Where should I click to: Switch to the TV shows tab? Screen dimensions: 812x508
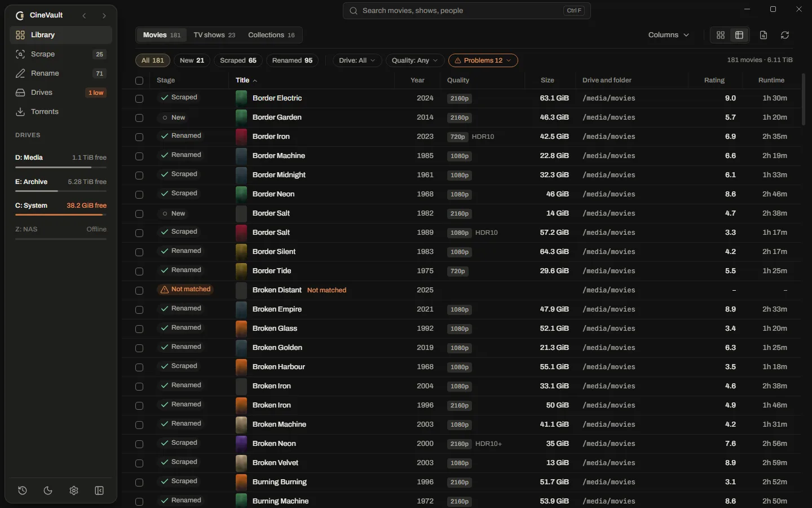(x=214, y=35)
